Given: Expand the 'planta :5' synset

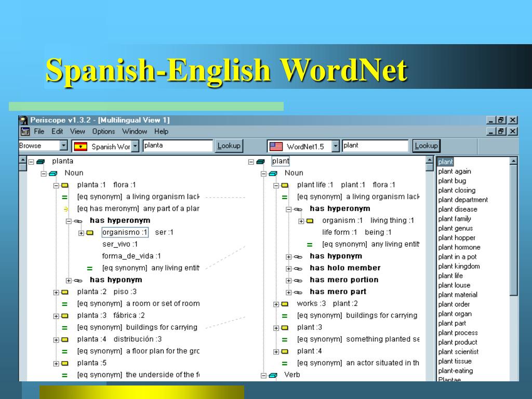Looking at the screenshot, I should [x=56, y=364].
